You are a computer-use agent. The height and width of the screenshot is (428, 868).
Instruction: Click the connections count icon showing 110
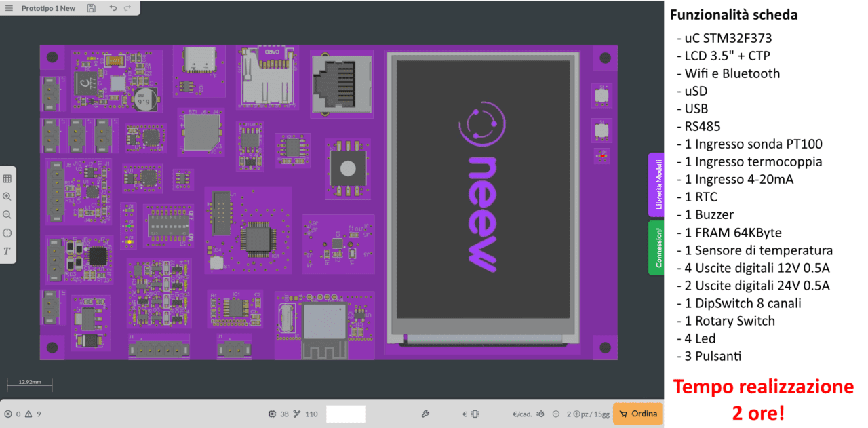tap(296, 414)
